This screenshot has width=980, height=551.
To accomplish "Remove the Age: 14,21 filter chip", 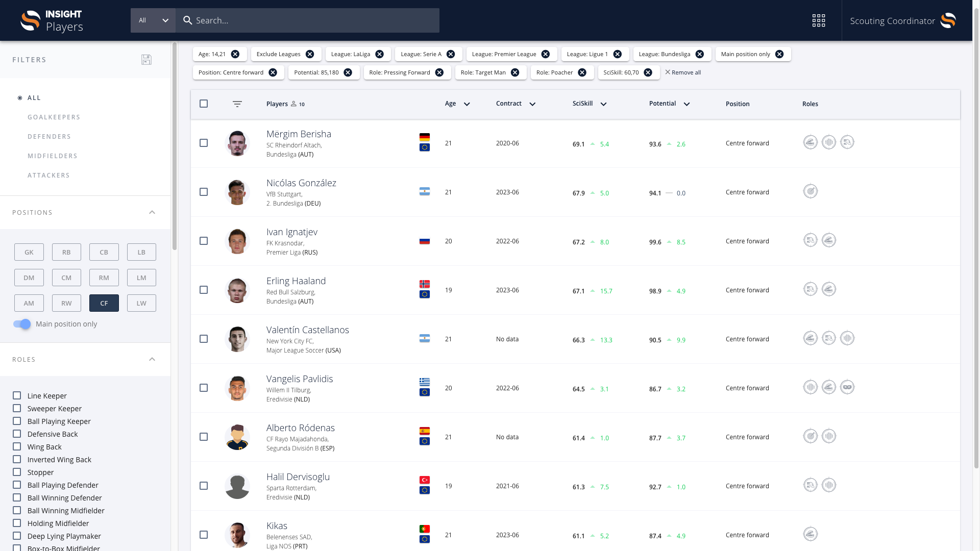I will pyautogui.click(x=235, y=54).
